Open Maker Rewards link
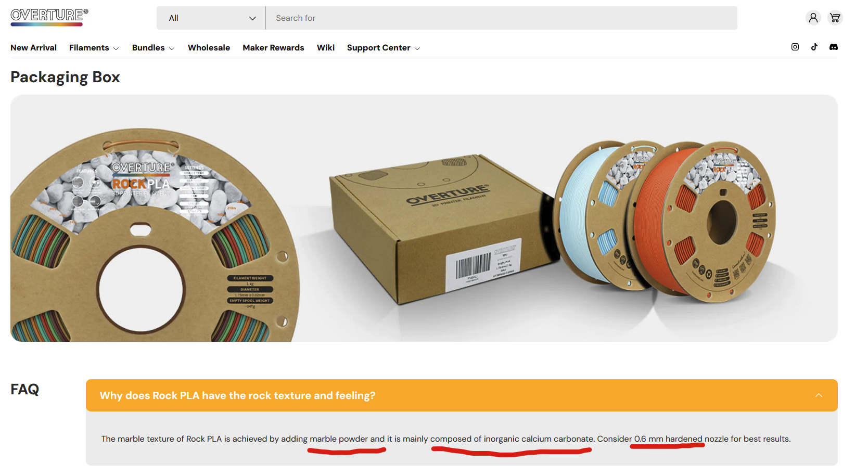Viewport: 868px width, 476px height. click(273, 48)
